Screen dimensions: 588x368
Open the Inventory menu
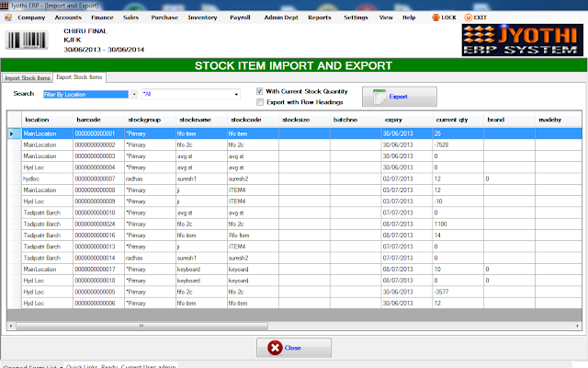coord(202,17)
